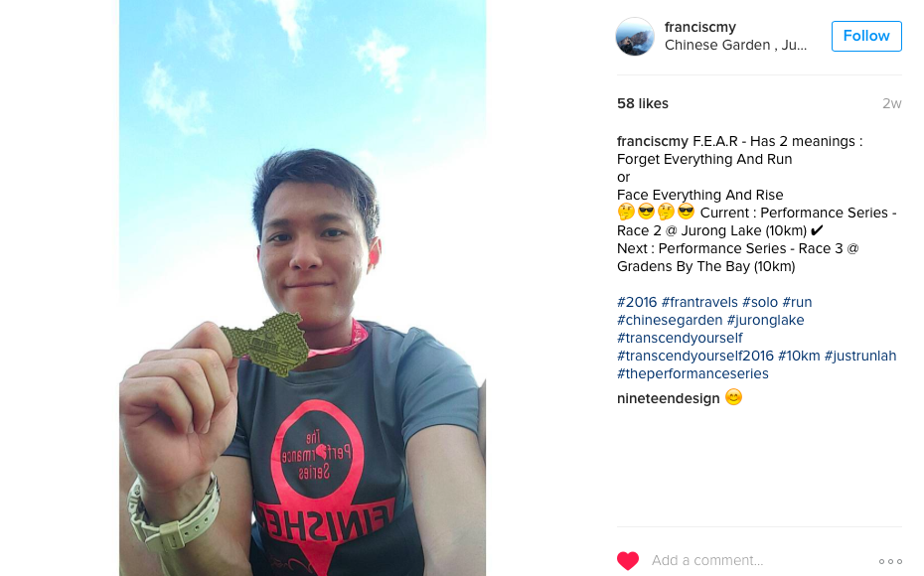Open the #frantravels hashtag
Screen dimensions: 924x576
(699, 302)
